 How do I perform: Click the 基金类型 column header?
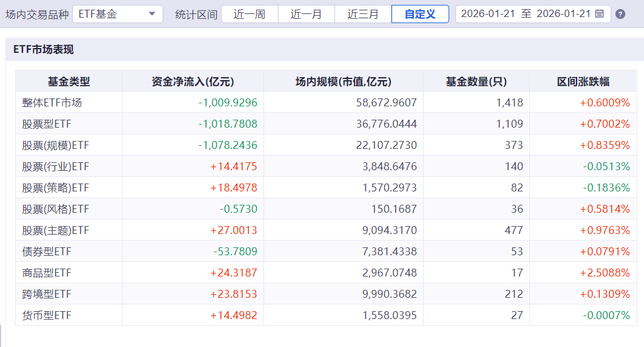tap(69, 81)
